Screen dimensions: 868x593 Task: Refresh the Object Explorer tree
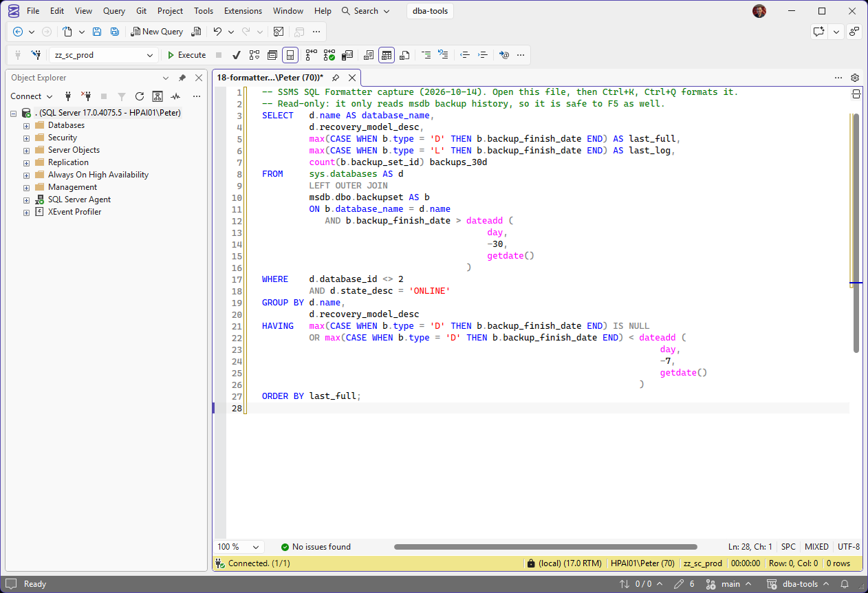pyautogui.click(x=140, y=96)
